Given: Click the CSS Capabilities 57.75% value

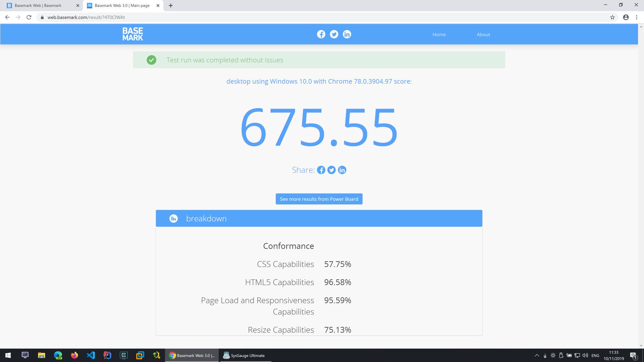Looking at the screenshot, I should click(338, 264).
